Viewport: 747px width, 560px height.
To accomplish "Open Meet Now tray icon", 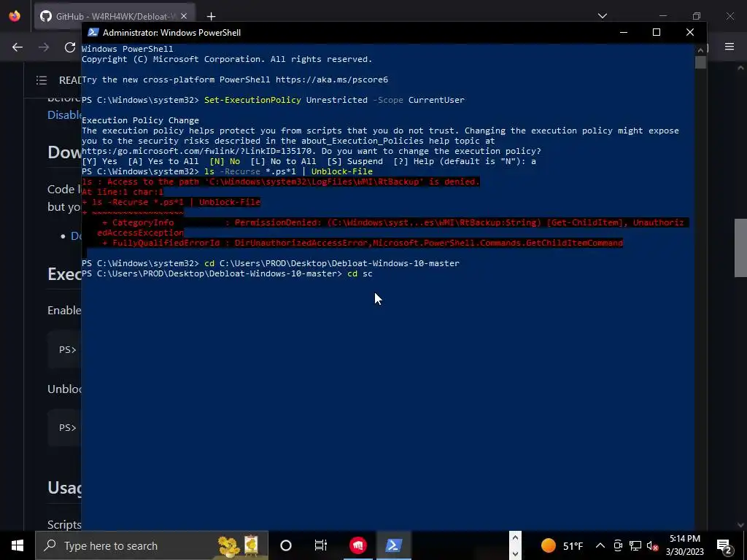I will (x=618, y=545).
